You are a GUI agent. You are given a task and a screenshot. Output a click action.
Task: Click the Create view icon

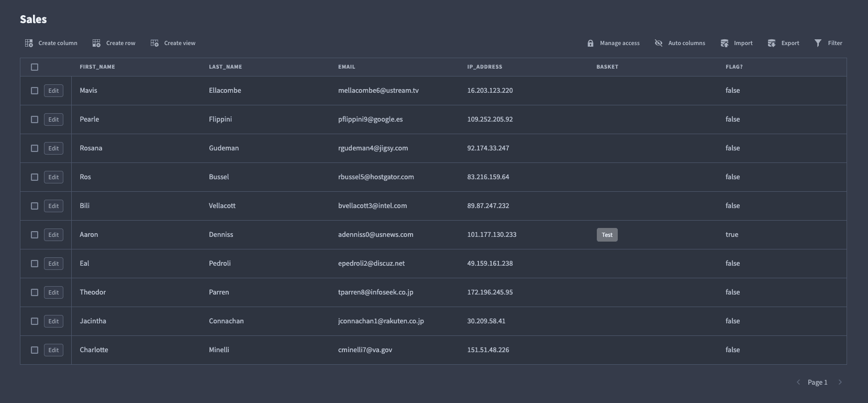click(x=154, y=43)
